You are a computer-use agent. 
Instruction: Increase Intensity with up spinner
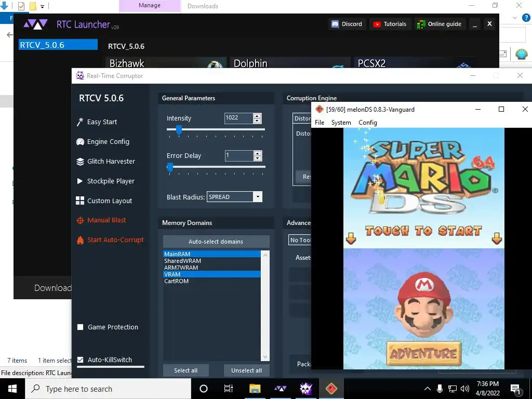(257, 116)
